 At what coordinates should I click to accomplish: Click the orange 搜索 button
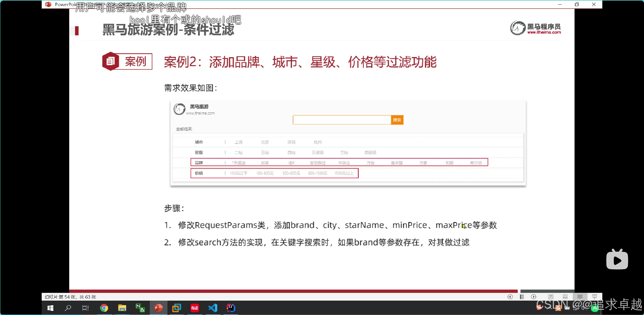tap(397, 120)
